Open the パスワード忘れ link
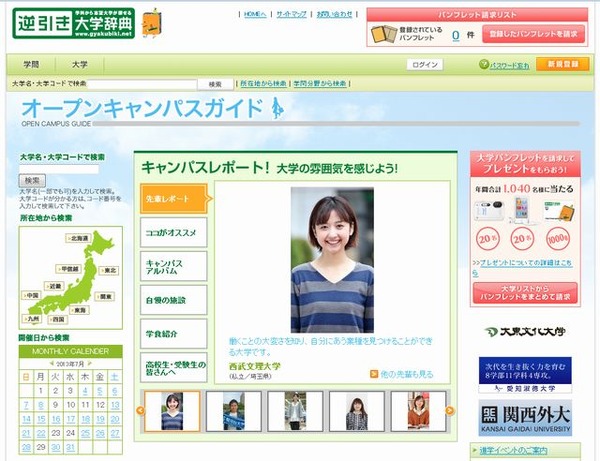The image size is (600, 461). pyautogui.click(x=510, y=65)
